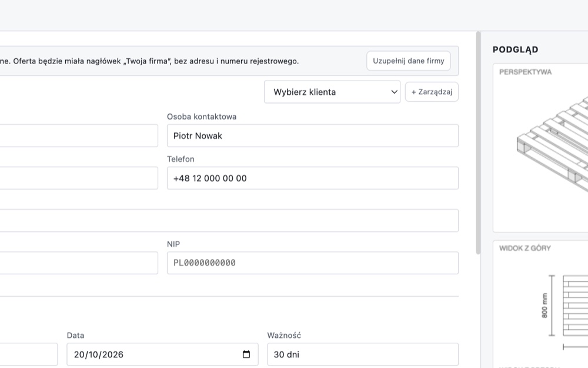Screen dimensions: 588x368
Task: Click the form panel vertical scrollbar
Action: point(478,142)
